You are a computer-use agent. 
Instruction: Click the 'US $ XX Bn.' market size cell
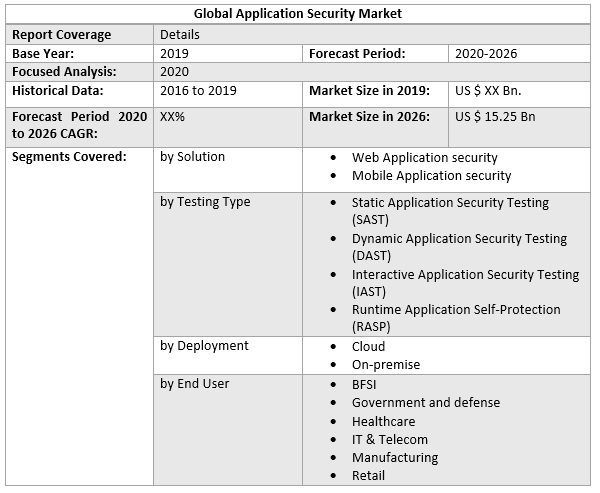tap(488, 91)
